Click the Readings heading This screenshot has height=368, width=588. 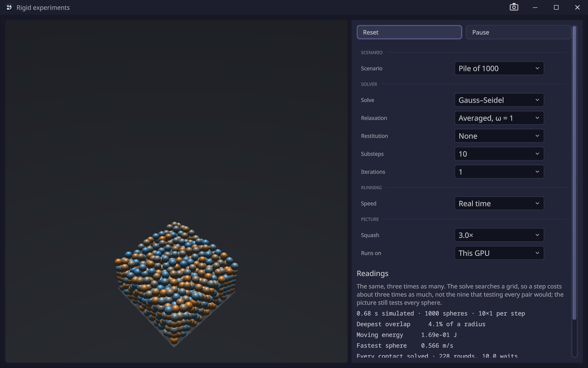coord(373,273)
